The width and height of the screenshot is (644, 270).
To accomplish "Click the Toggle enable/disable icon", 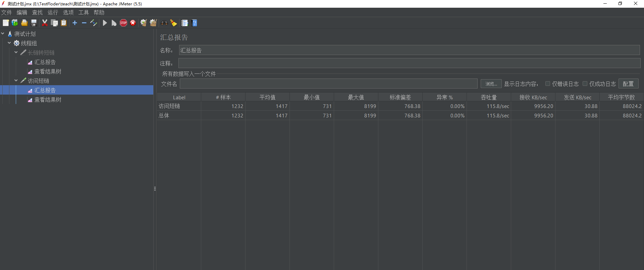I will pyautogui.click(x=94, y=23).
